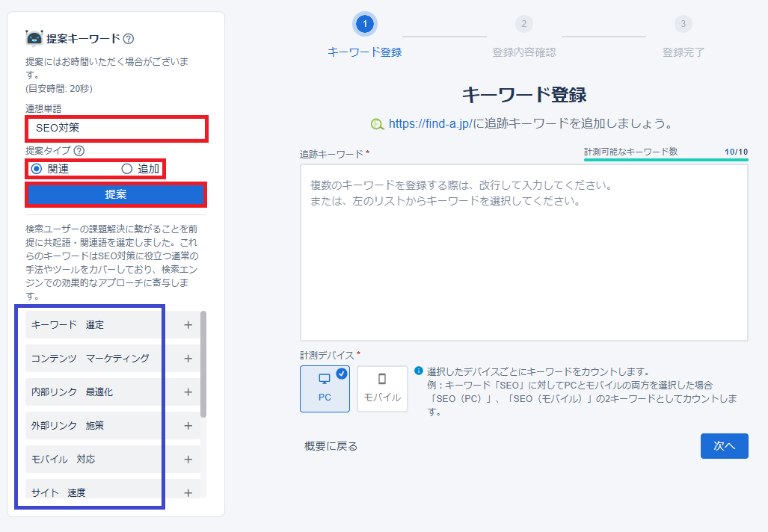
Task: Click the help icon beside 提案キーワード
Action: pos(129,39)
